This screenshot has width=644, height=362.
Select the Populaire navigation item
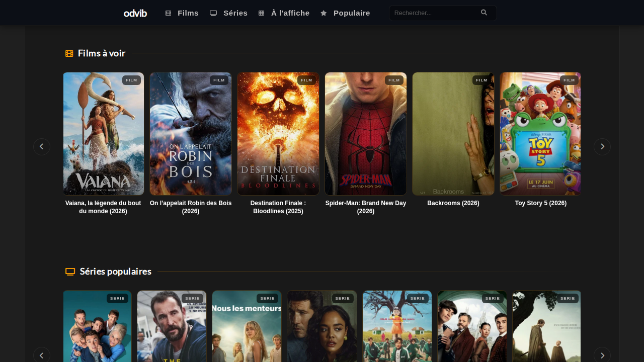pyautogui.click(x=346, y=13)
